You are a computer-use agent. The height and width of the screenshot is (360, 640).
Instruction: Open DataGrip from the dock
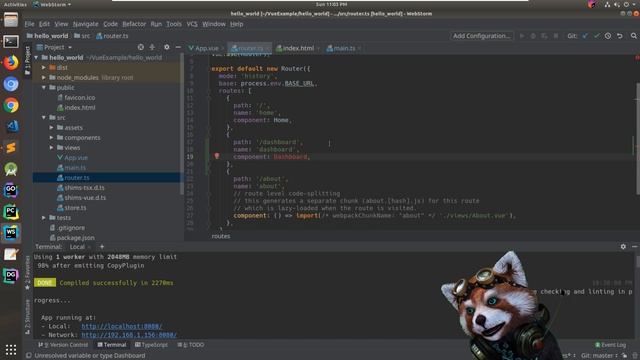point(11,276)
